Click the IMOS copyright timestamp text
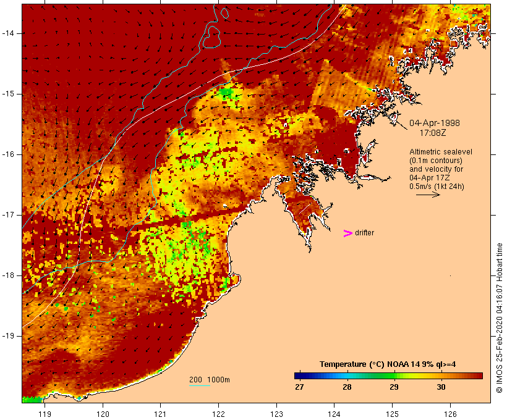 (500, 318)
